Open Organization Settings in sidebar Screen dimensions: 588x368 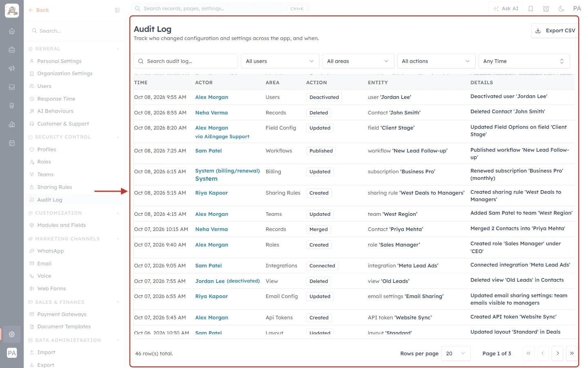coord(65,74)
